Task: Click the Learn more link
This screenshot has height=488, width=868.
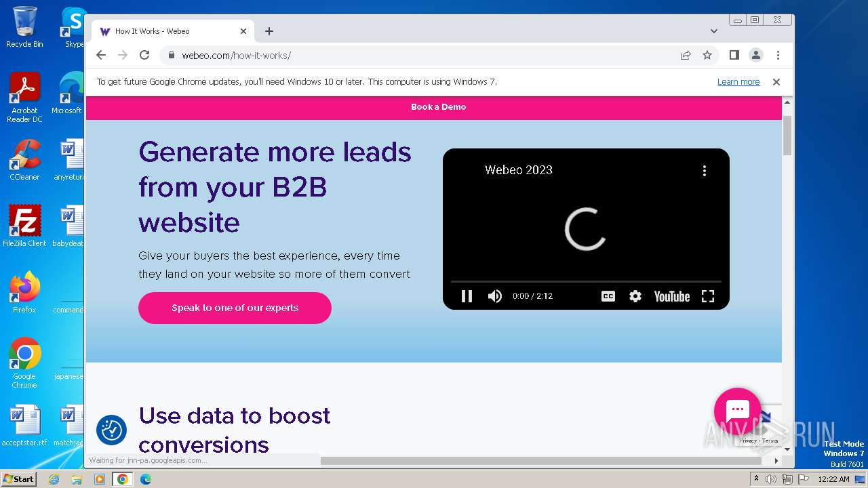Action: click(738, 82)
